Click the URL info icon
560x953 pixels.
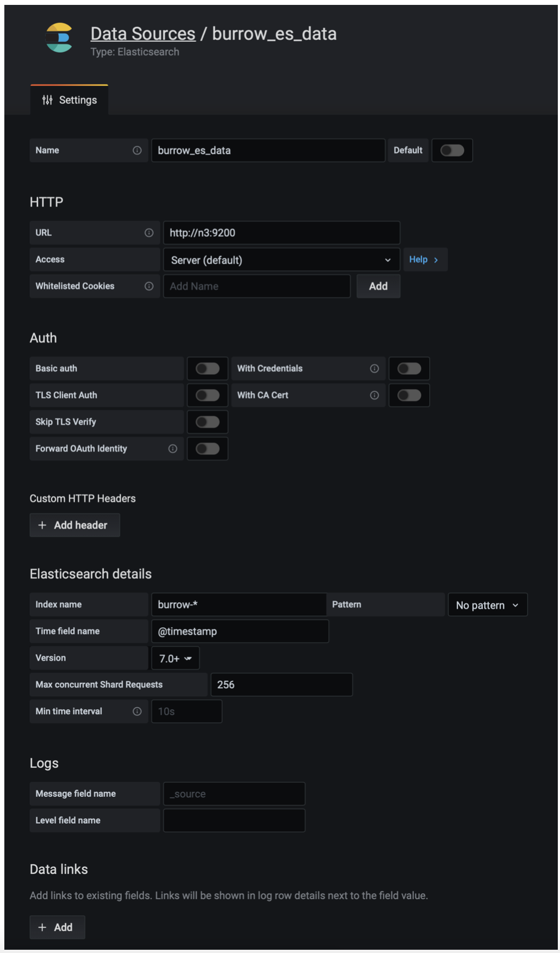[149, 233]
